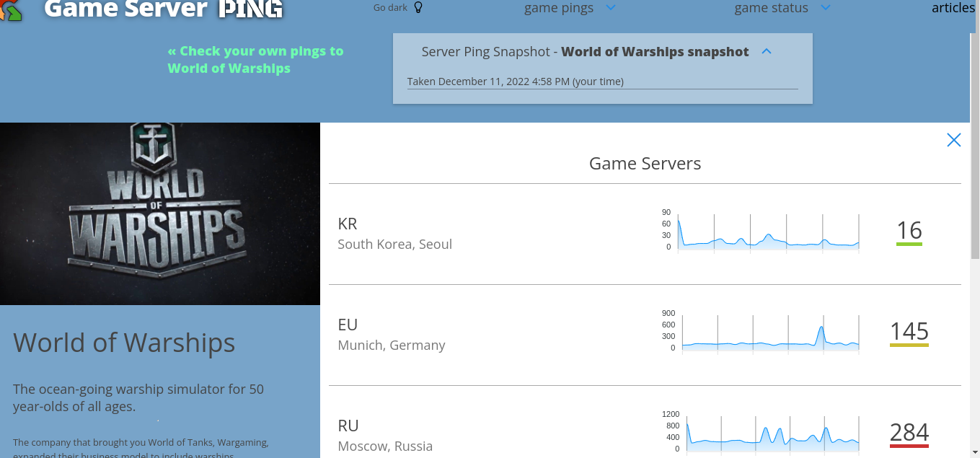This screenshot has width=980, height=458.
Task: Click the Go dark label text
Action: [390, 8]
